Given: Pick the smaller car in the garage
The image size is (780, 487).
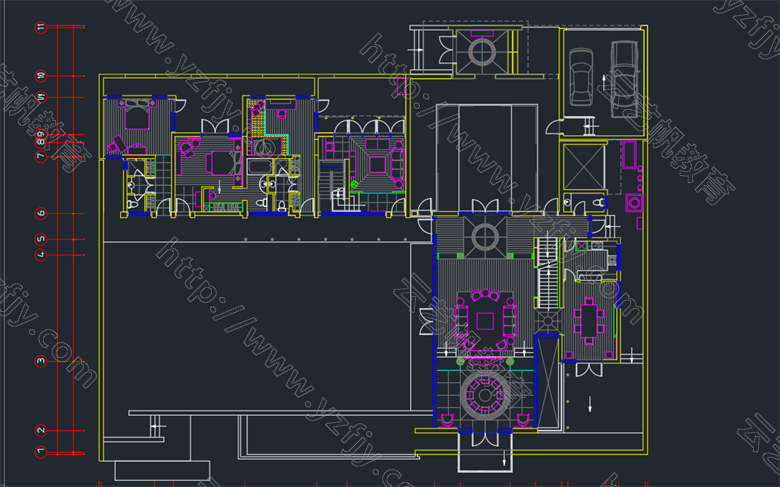Looking at the screenshot, I should coord(581,76).
